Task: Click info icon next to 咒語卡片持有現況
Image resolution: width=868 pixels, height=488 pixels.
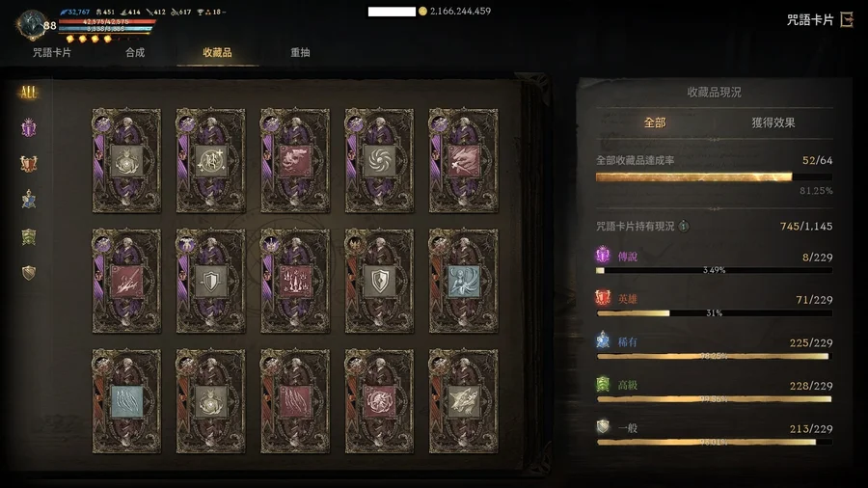Action: (684, 226)
